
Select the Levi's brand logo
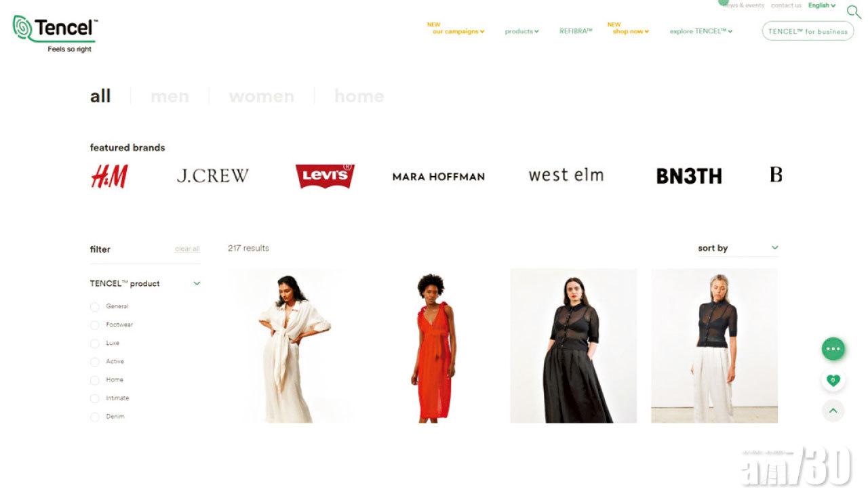pos(325,176)
